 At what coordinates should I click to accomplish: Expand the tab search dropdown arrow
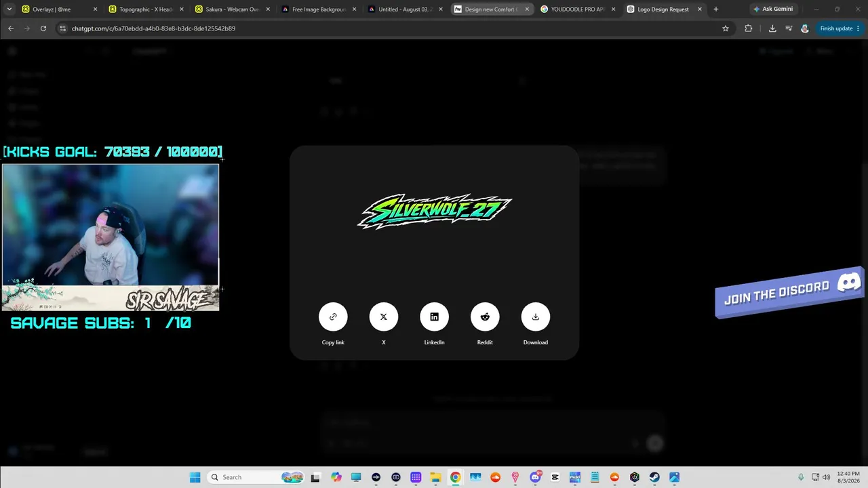pos(9,9)
